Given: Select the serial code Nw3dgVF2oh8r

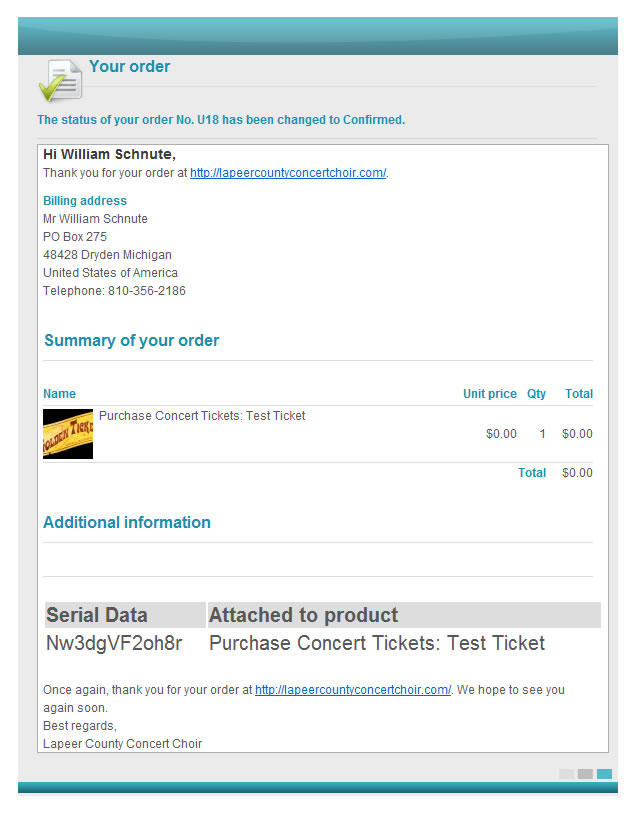Looking at the screenshot, I should pyautogui.click(x=114, y=643).
